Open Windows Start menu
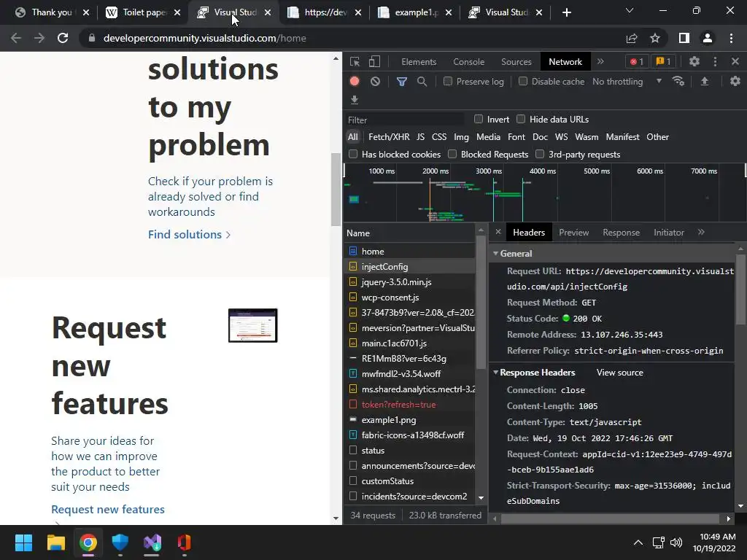 (23, 542)
